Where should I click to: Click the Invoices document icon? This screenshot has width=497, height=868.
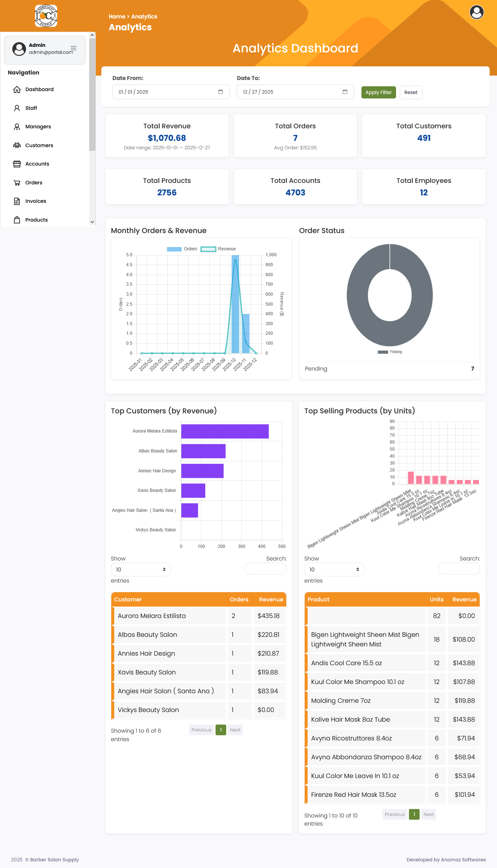tap(17, 201)
